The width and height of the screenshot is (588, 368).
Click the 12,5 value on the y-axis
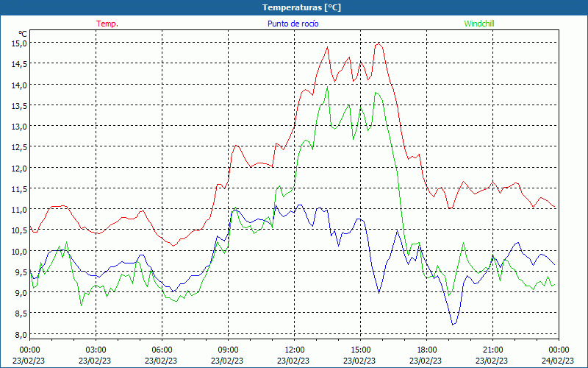pyautogui.click(x=20, y=147)
